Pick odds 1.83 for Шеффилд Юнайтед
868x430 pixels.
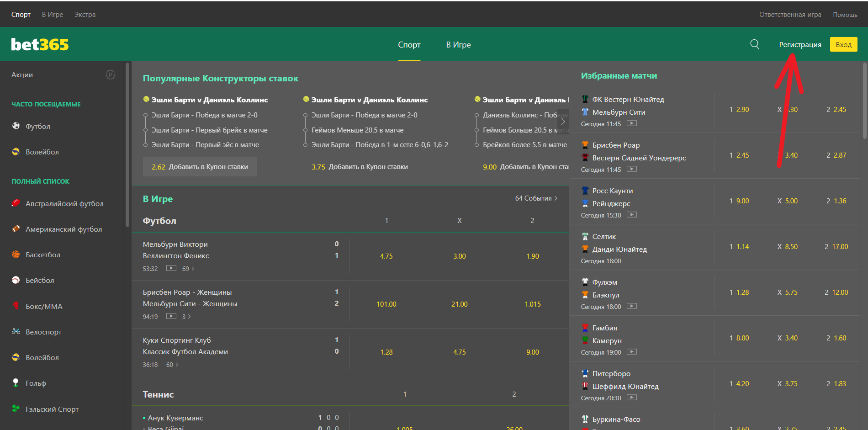(x=836, y=384)
